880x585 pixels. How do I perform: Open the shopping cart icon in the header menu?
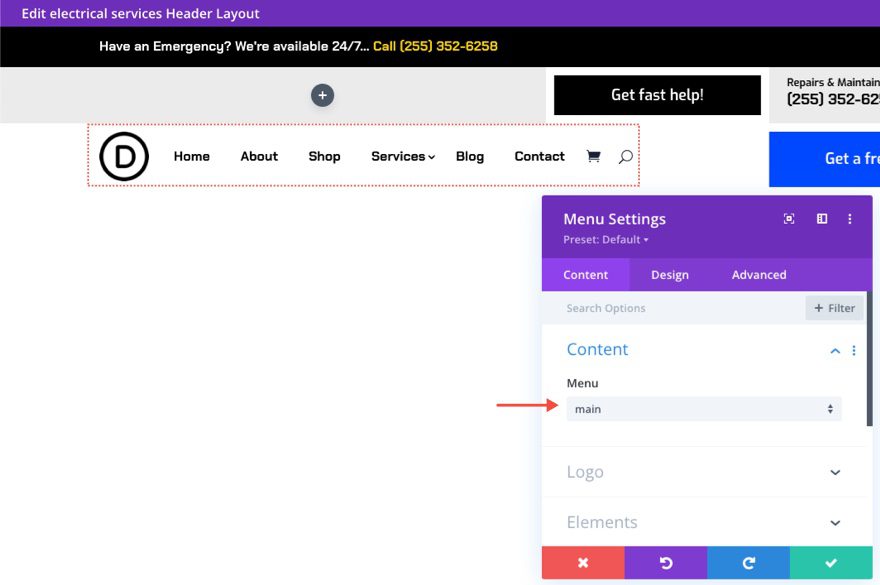(593, 156)
